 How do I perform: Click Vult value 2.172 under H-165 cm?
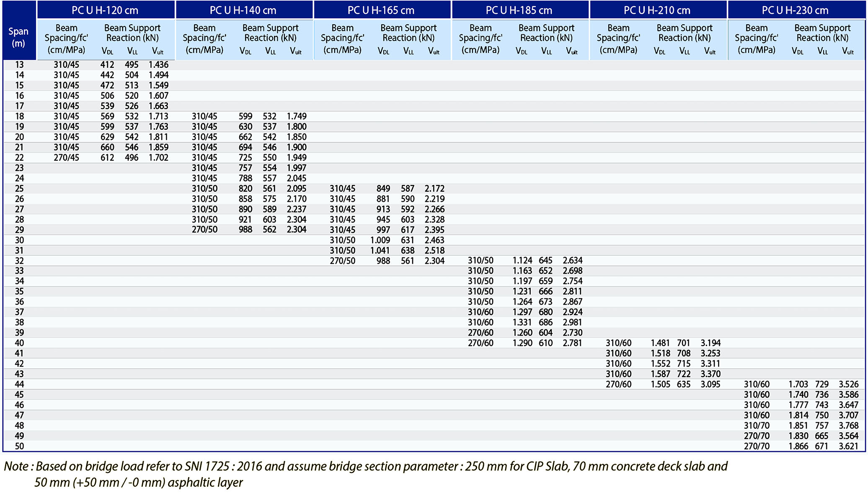434,189
